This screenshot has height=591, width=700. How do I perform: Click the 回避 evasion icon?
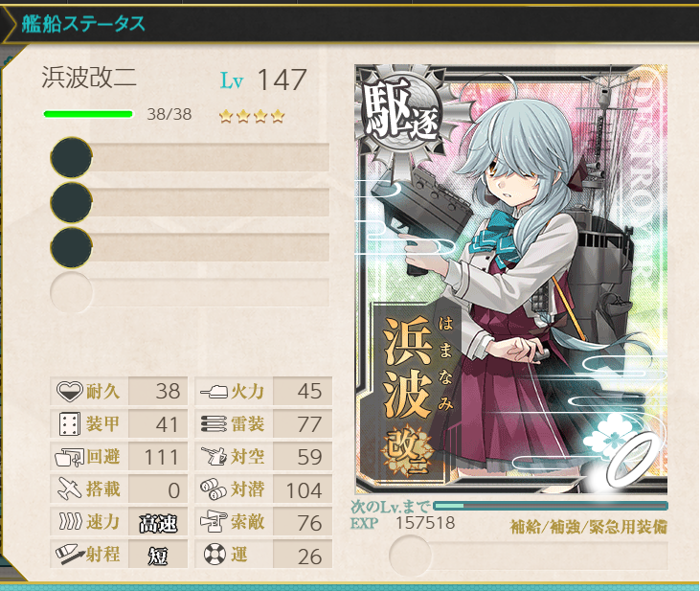[x=70, y=457]
